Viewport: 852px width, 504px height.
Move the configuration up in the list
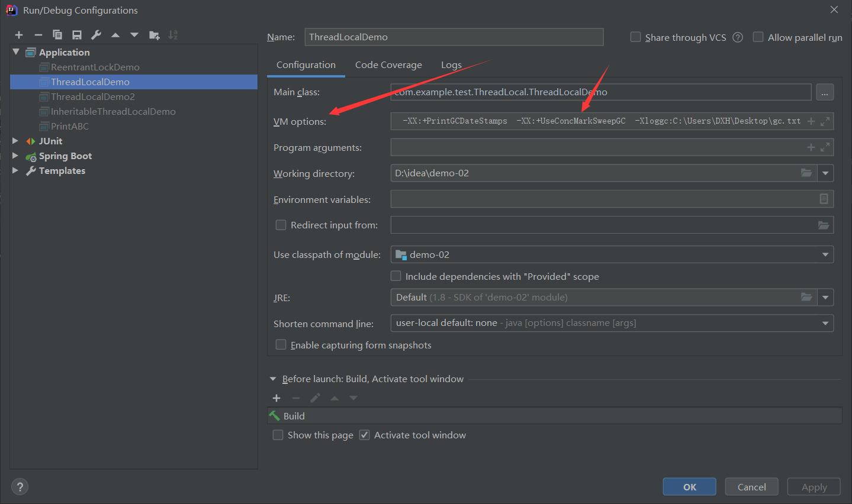pyautogui.click(x=115, y=35)
